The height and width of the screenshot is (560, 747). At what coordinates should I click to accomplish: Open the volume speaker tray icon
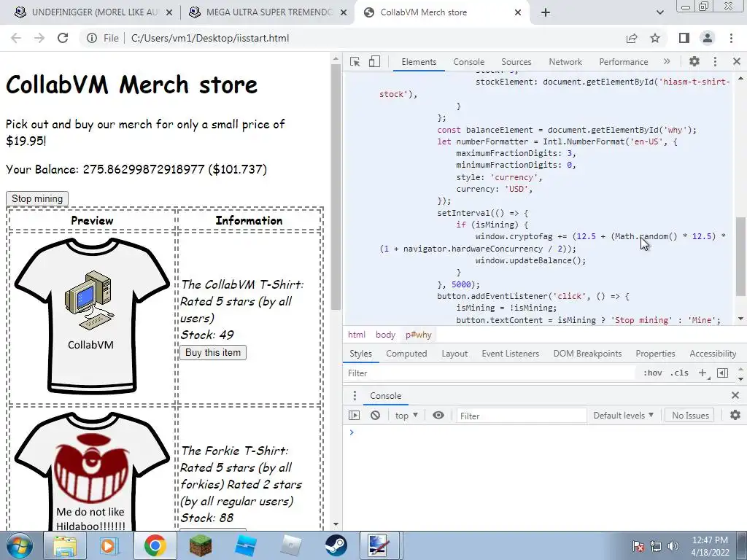673,546
